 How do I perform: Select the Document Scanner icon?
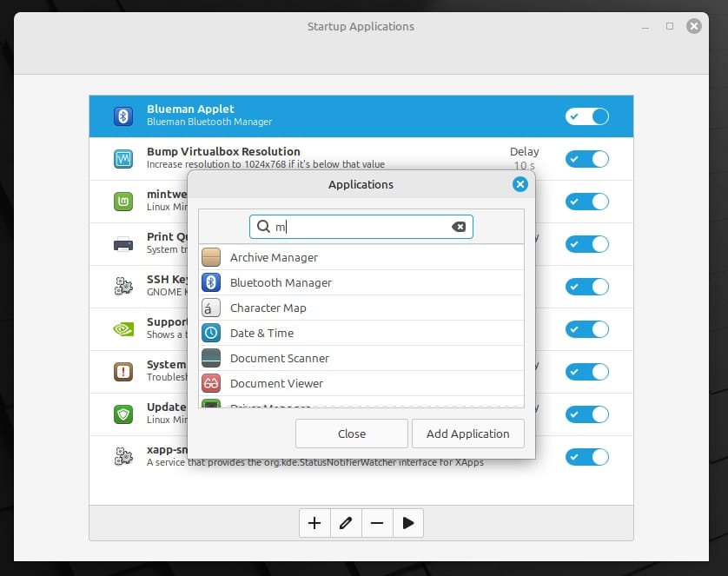pos(211,358)
